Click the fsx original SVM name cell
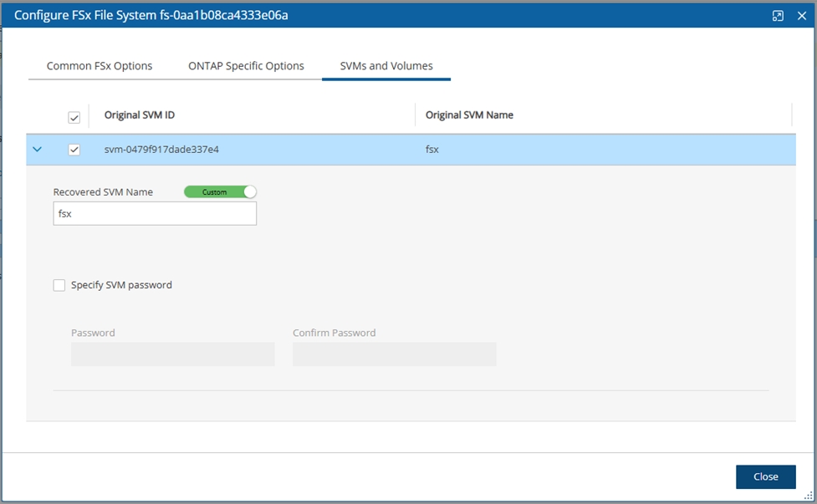 click(432, 150)
